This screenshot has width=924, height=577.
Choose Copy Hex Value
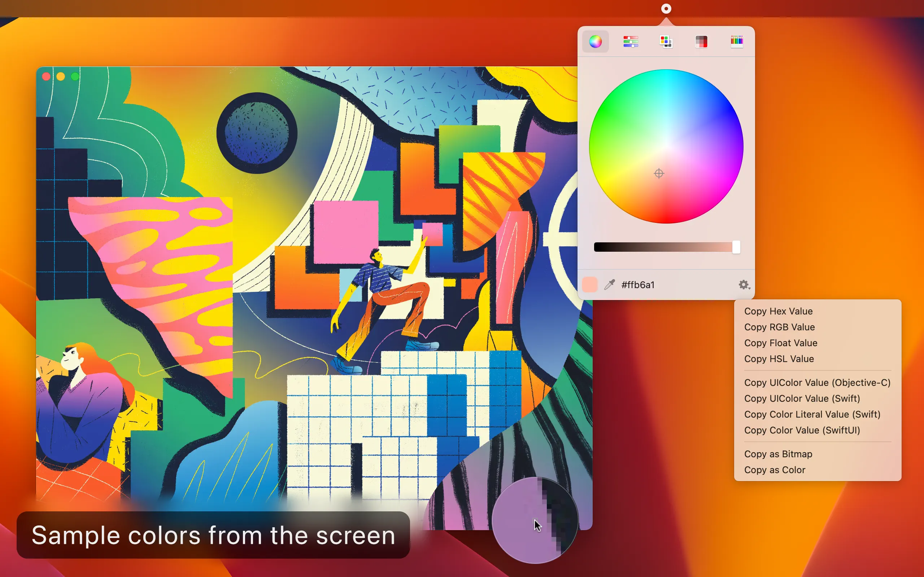[x=778, y=311]
